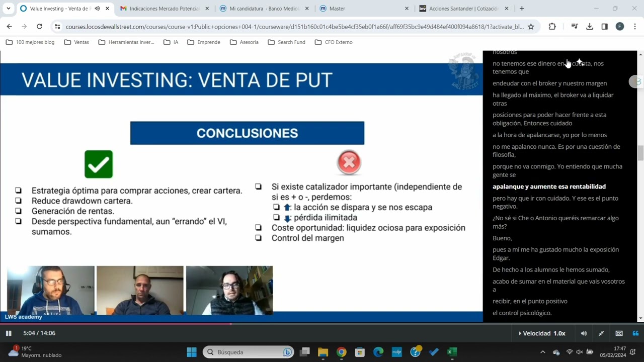Open the Chrome extensions menu
Screen dimensions: 644x362
pyautogui.click(x=552, y=27)
